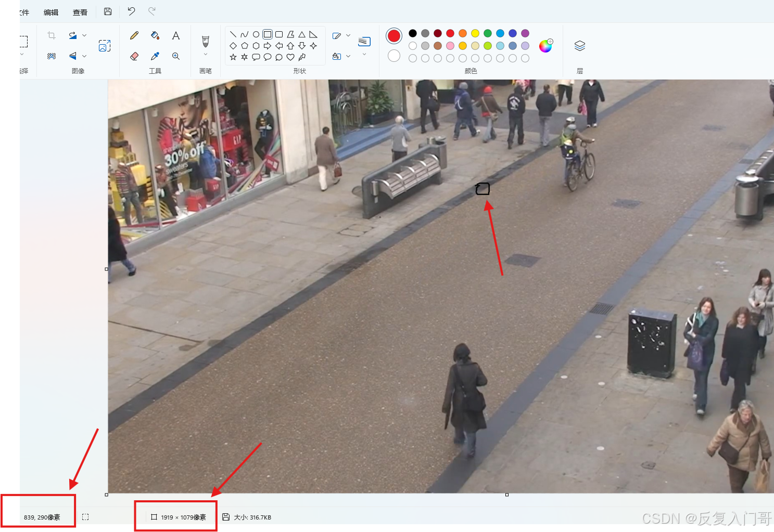Click the Save disk icon in title bar

[x=108, y=11]
